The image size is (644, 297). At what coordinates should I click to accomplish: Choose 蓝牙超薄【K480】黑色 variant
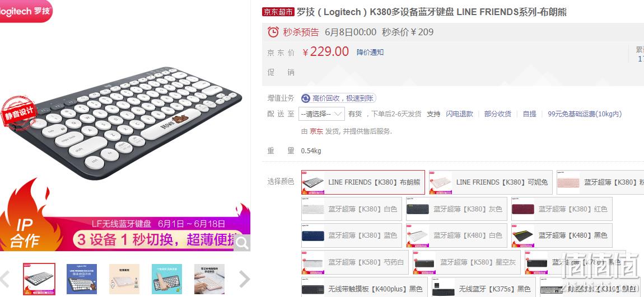tap(562, 235)
